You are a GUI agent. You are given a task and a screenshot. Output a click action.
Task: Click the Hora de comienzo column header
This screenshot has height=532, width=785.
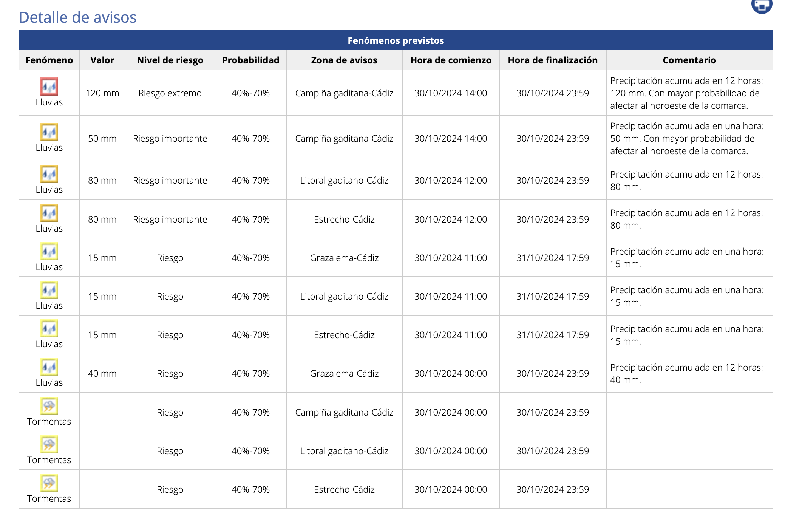tap(451, 60)
